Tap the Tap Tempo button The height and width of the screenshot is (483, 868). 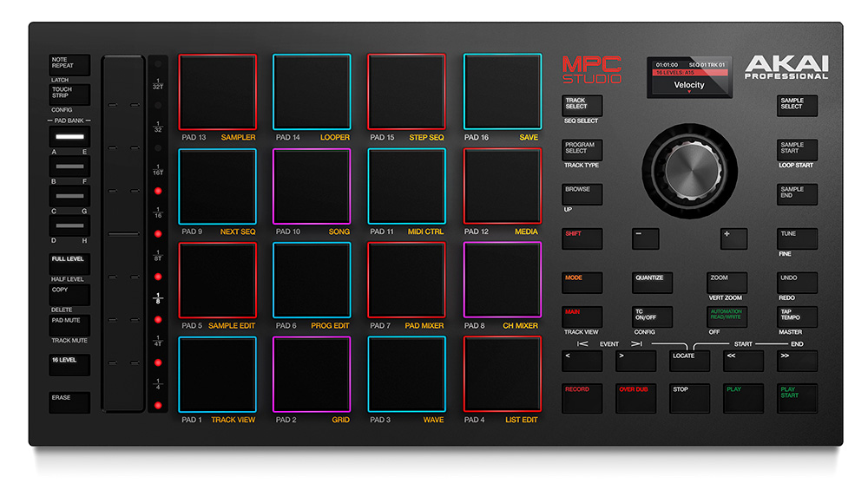coord(797,317)
